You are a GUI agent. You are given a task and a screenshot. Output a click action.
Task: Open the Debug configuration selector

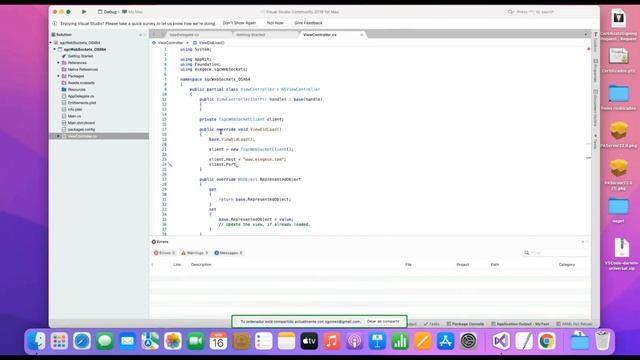107,12
